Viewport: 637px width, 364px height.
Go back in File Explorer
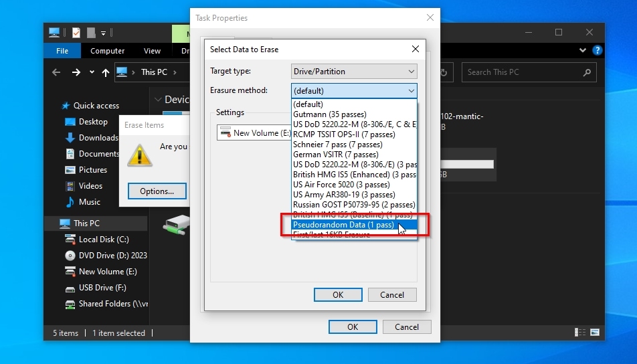pyautogui.click(x=56, y=72)
